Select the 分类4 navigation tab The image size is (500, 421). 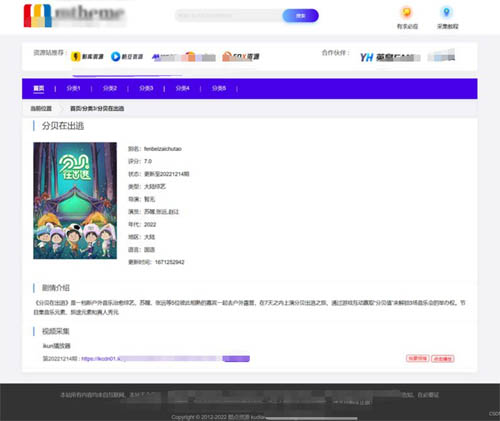tap(182, 88)
